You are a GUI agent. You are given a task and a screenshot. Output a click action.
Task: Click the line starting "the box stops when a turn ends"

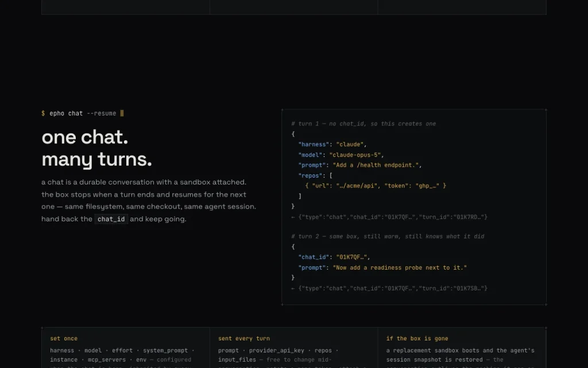coord(144,194)
